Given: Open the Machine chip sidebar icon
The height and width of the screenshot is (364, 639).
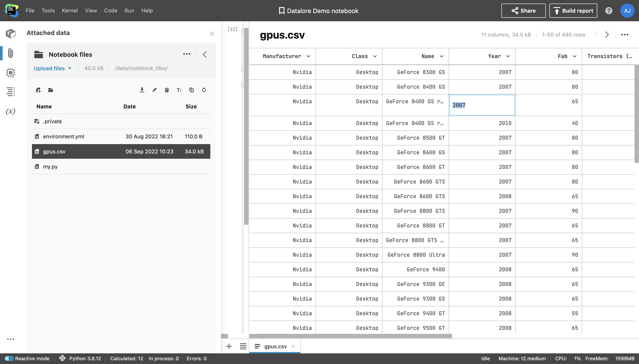Looking at the screenshot, I should coord(10,72).
